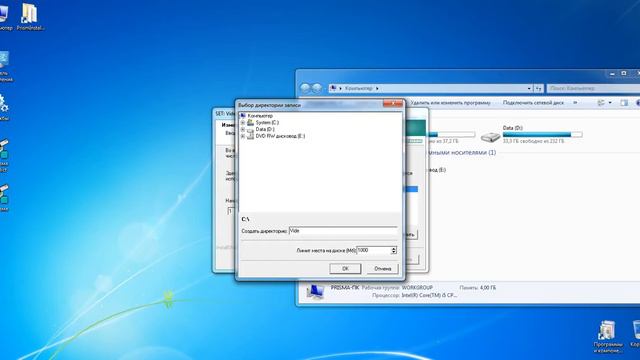Go forward in the Explorer window
The width and height of the screenshot is (640, 360).
317,88
